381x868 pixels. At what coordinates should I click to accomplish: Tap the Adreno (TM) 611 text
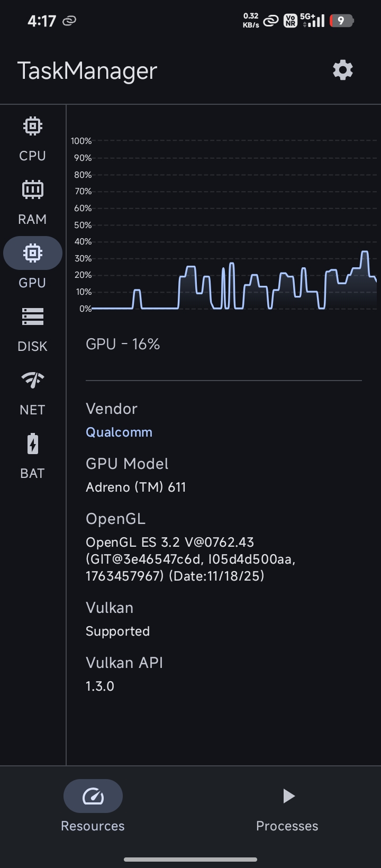[136, 487]
